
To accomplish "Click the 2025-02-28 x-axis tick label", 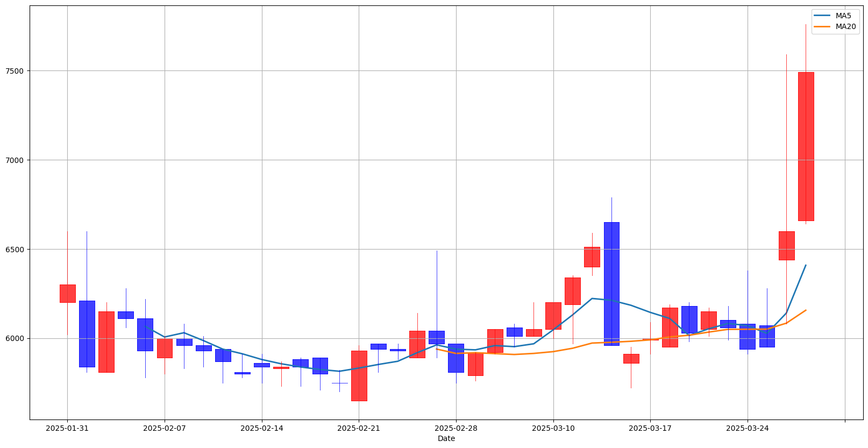I will [x=456, y=428].
